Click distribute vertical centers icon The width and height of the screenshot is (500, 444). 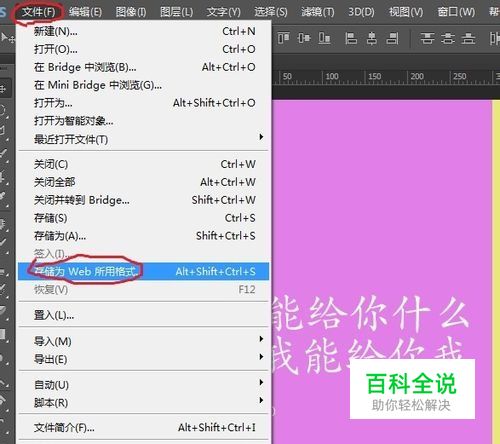[x=448, y=38]
